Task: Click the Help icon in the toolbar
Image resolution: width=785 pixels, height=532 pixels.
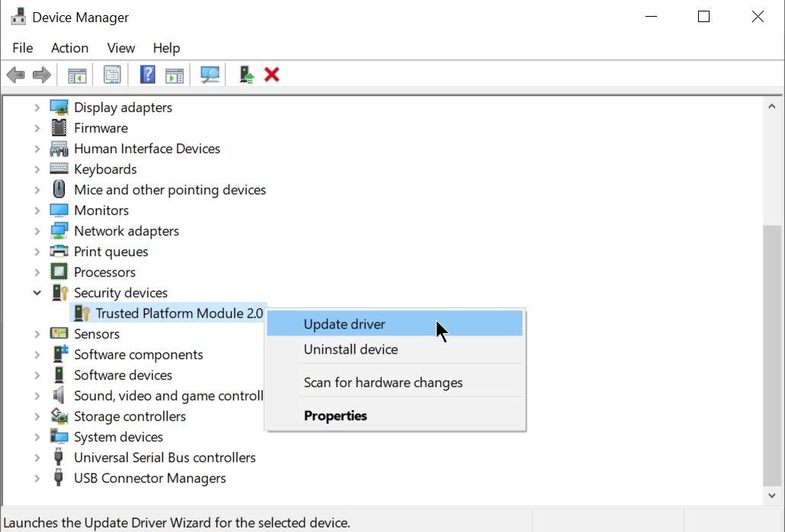Action: [145, 74]
